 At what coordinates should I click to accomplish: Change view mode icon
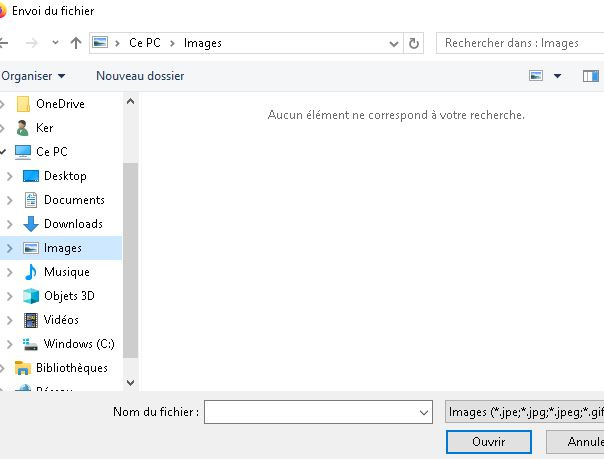(x=536, y=75)
